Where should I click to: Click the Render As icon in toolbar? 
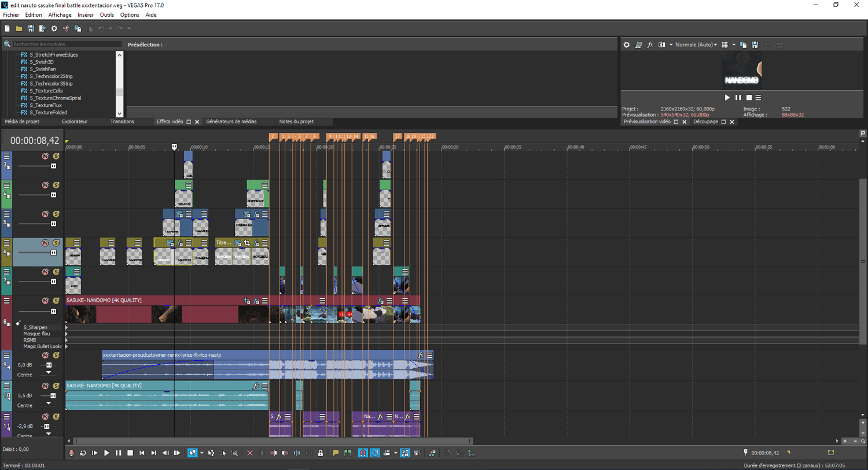(42, 28)
